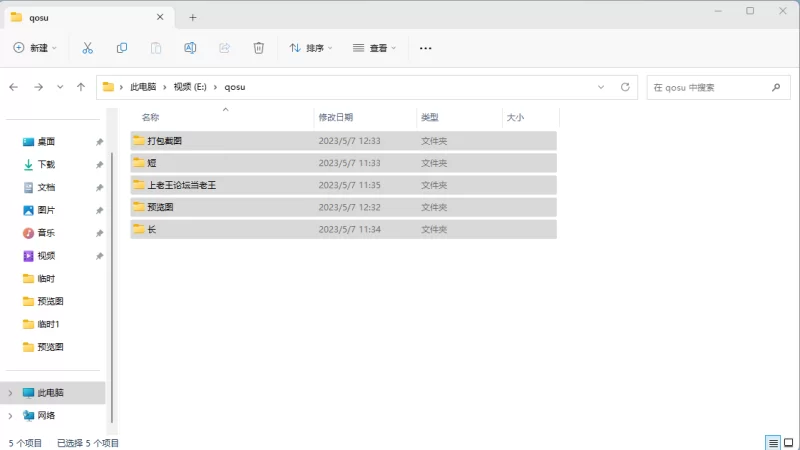Switch to details view in status bar
The width and height of the screenshot is (800, 450).
pyautogui.click(x=772, y=442)
